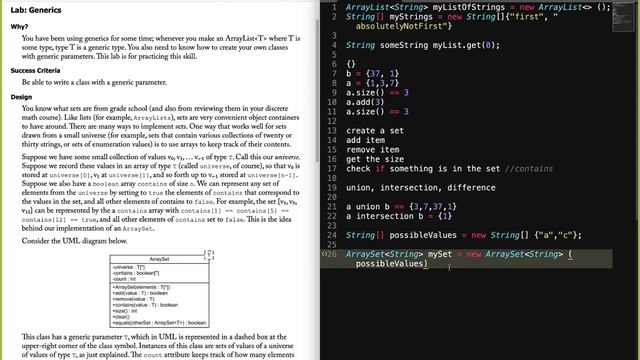Viewport: 640px width, 360px height.
Task: Click "Be able to write a class" sentence
Action: coord(94,82)
